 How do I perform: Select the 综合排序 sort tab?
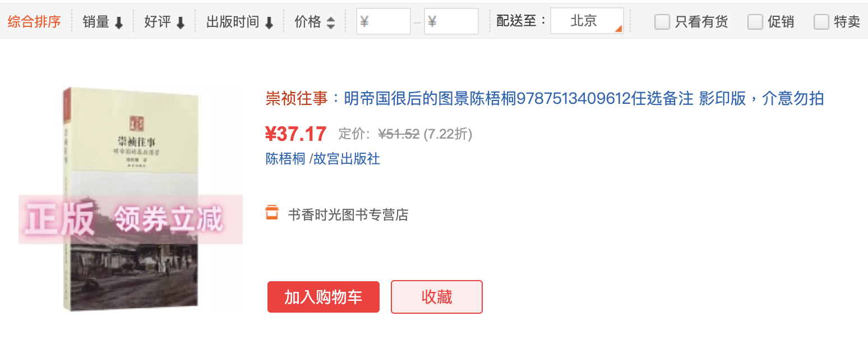[x=34, y=22]
